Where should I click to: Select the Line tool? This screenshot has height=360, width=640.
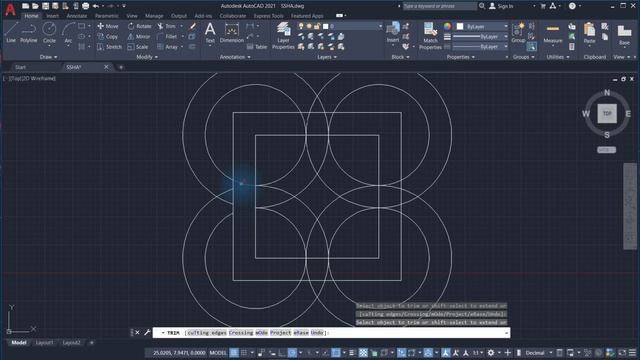tap(11, 33)
